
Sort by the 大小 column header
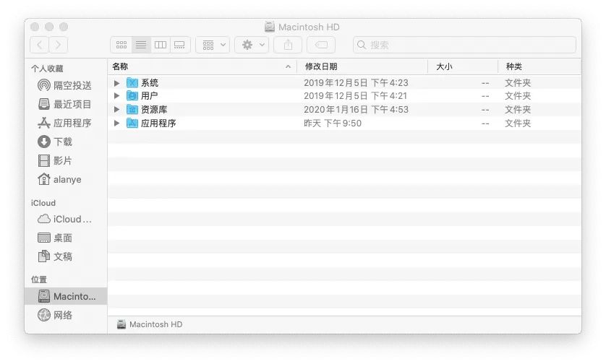click(x=463, y=66)
